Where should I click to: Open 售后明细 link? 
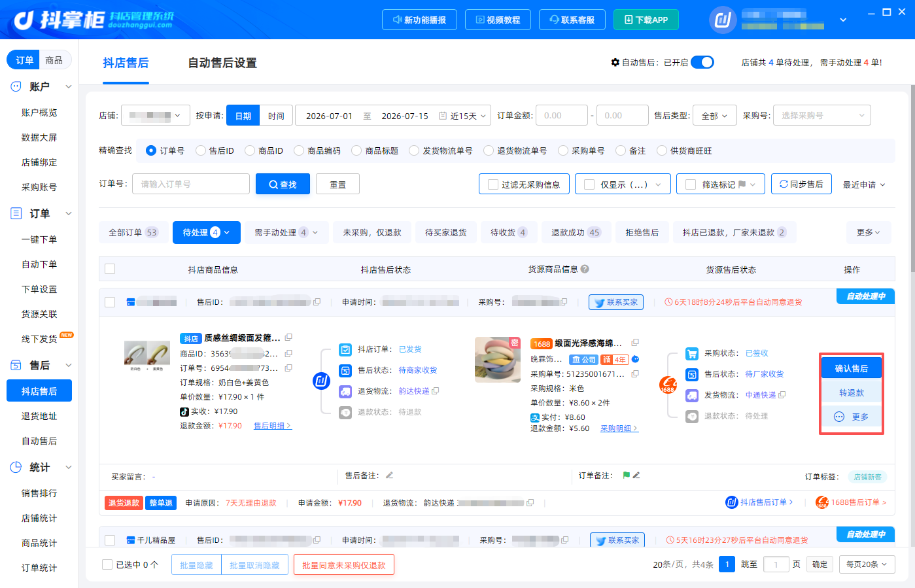pos(272,426)
